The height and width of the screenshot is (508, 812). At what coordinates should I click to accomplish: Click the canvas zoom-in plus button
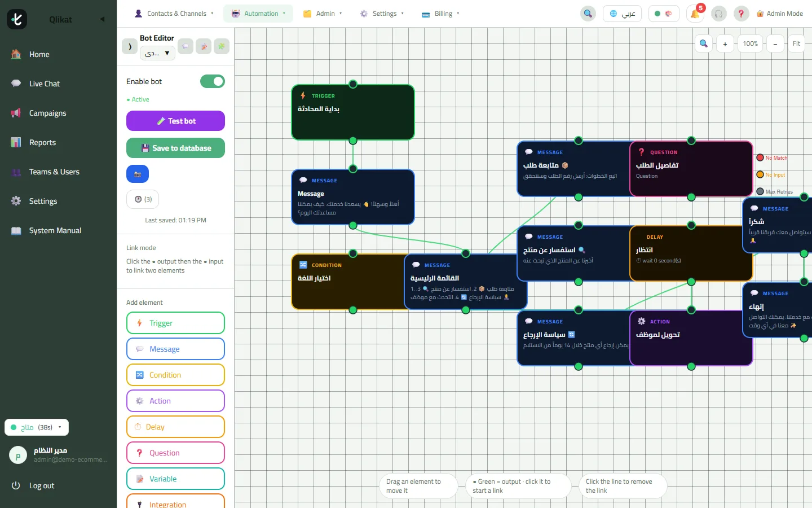point(725,43)
